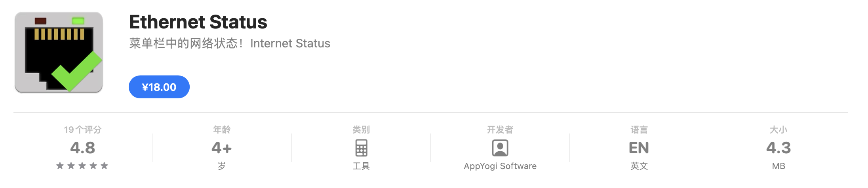868x188 pixels.
Task: Click the 4.3 size value
Action: [x=779, y=148]
